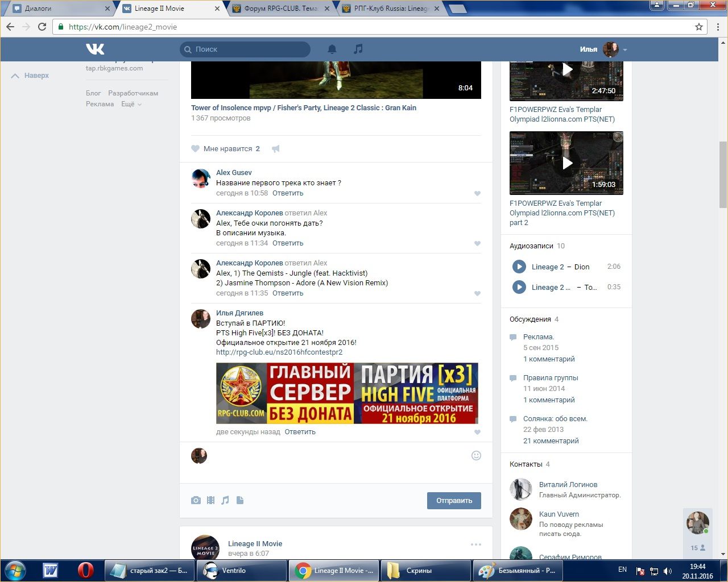The image size is (728, 582).
Task: Click the comment text input area
Action: tap(340, 456)
